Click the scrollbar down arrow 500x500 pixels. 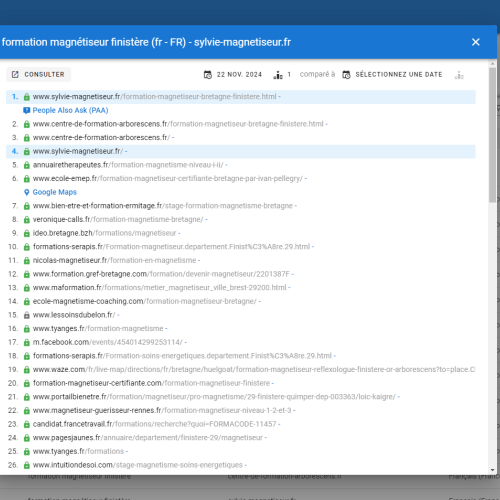(x=493, y=470)
